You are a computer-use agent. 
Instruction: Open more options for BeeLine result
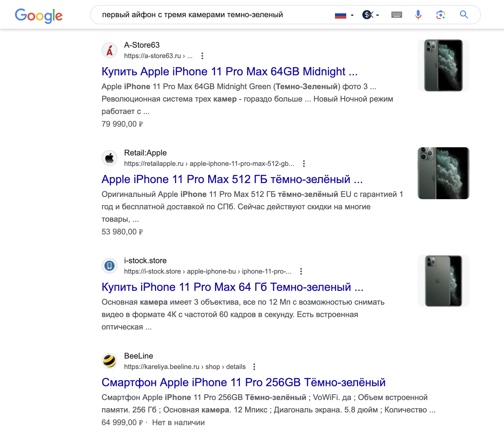point(254,367)
